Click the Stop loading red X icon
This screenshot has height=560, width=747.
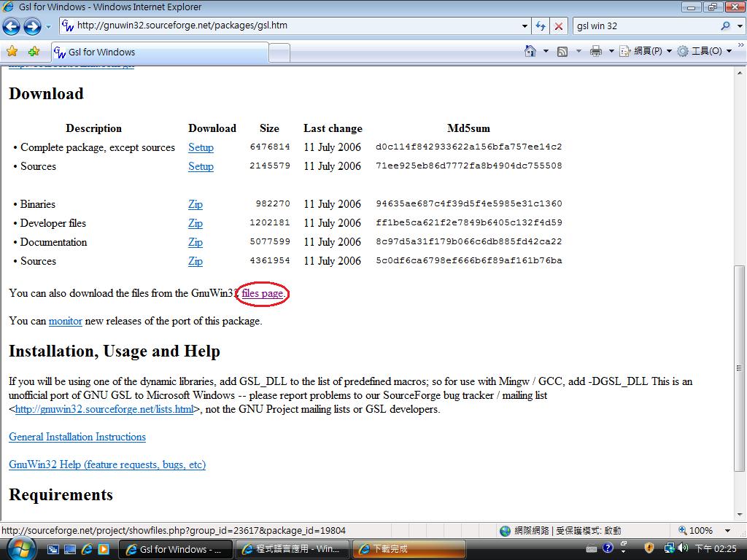(x=559, y=26)
